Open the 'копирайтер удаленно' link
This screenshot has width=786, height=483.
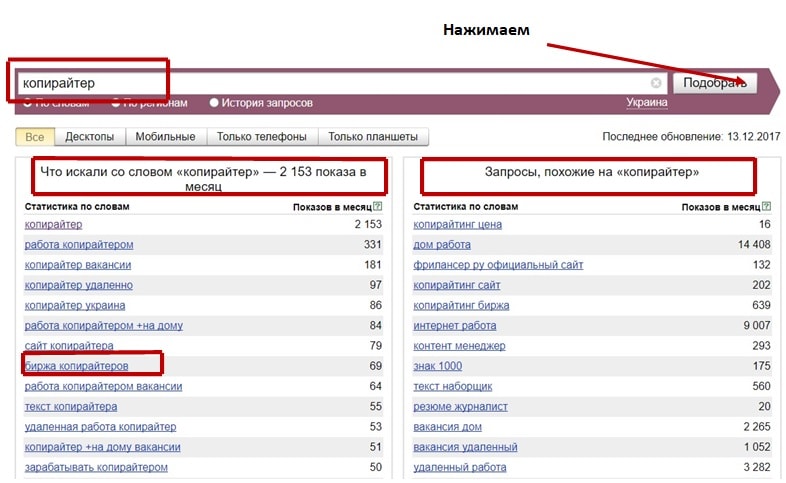point(79,285)
